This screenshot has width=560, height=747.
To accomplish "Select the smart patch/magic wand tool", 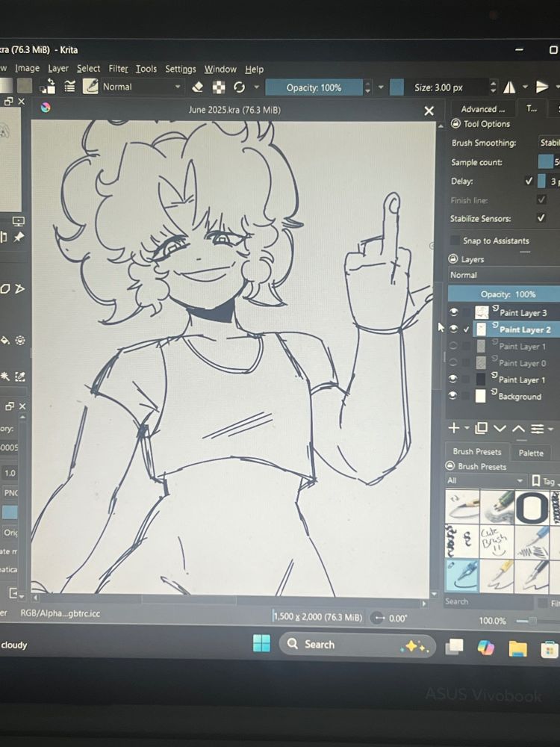I will coord(5,376).
